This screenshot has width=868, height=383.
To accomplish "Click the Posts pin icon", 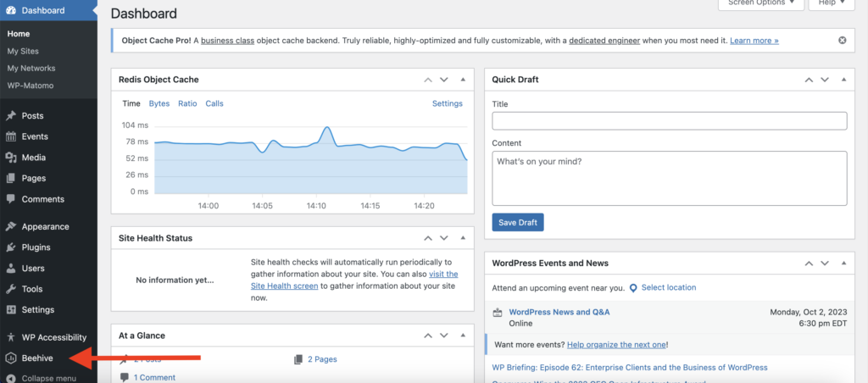I will click(10, 116).
